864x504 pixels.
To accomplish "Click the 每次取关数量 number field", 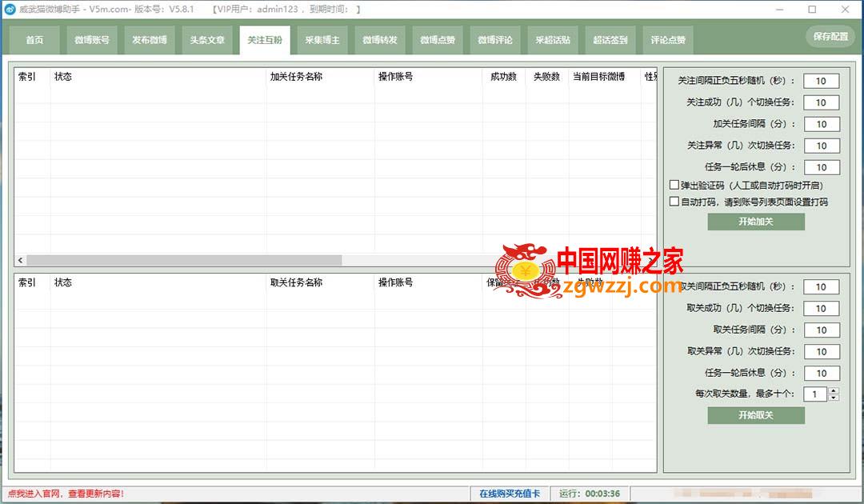I will 815,394.
